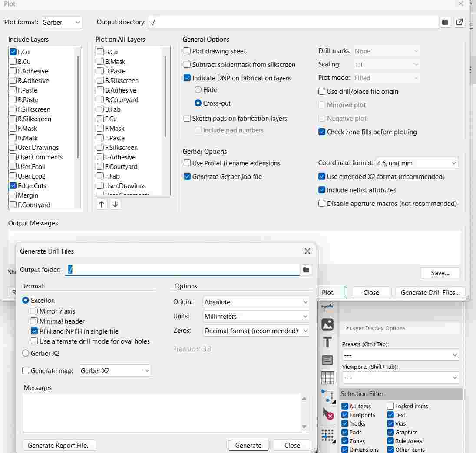Image resolution: width=476 pixels, height=453 pixels.
Task: Click the Save... button
Action: pos(440,273)
